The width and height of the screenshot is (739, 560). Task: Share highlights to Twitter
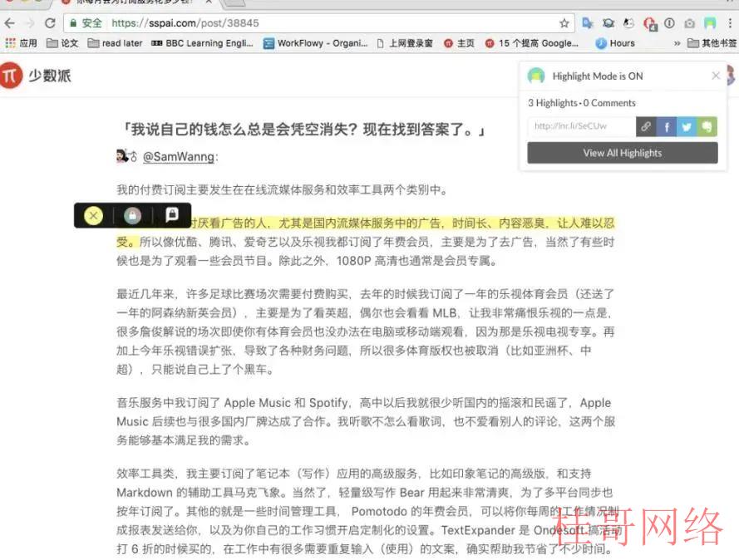(x=687, y=126)
